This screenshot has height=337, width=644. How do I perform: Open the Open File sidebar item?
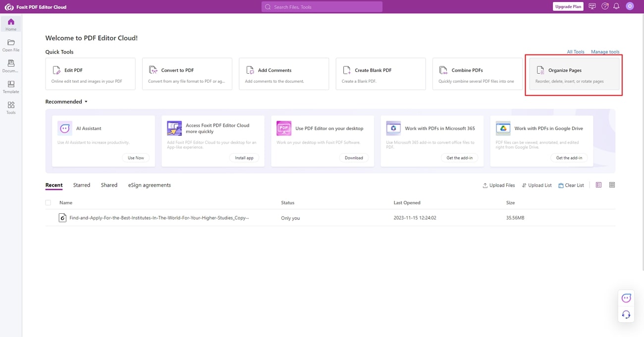(x=11, y=45)
